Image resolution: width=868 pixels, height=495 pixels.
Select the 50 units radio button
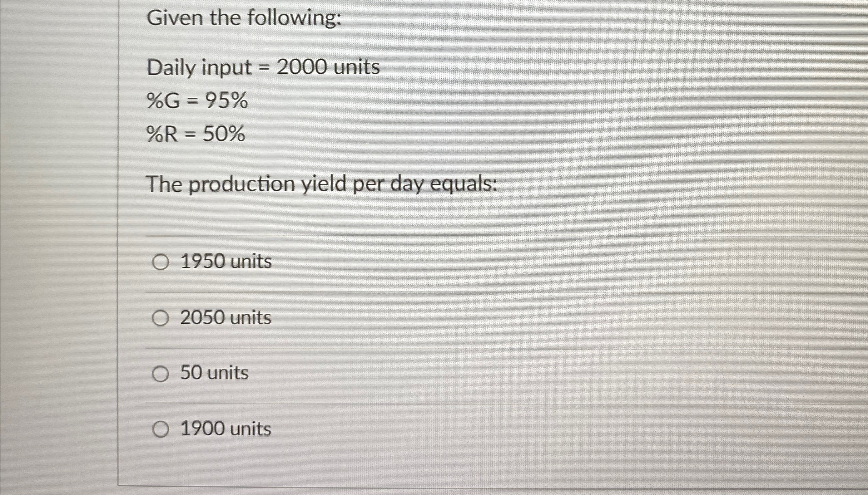click(162, 374)
